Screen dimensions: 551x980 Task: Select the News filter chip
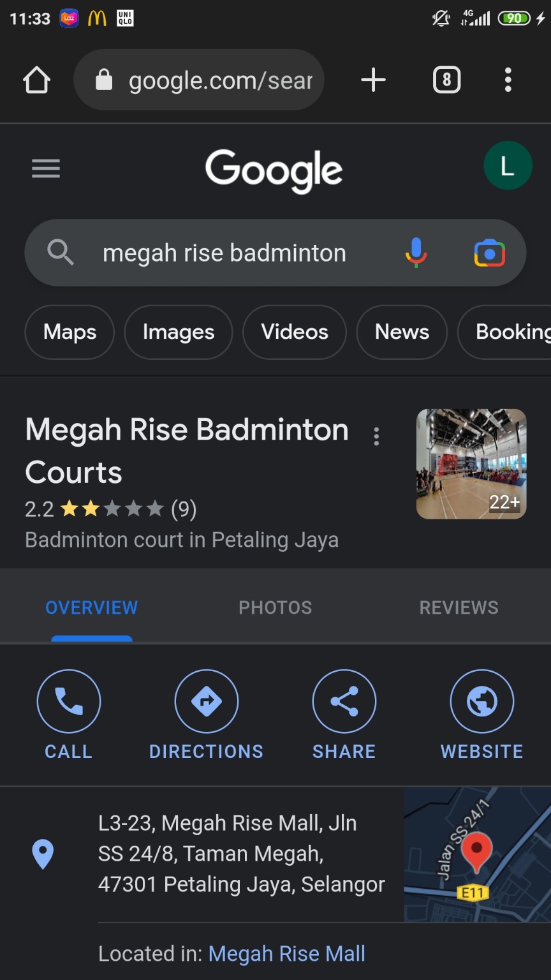402,332
